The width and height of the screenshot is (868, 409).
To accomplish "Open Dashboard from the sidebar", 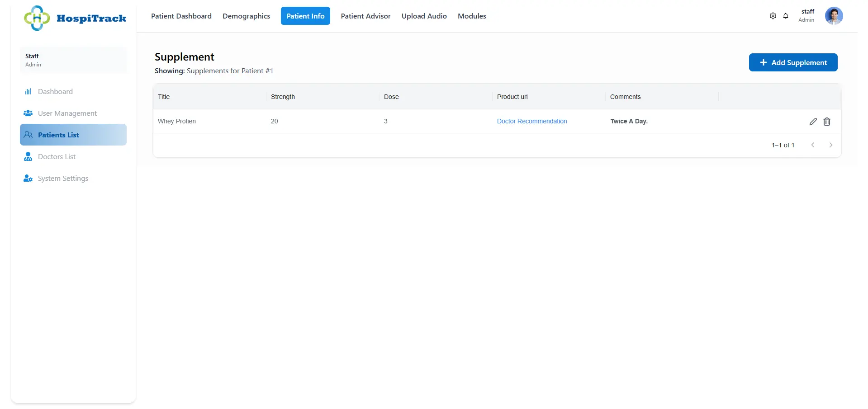I will coord(55,92).
